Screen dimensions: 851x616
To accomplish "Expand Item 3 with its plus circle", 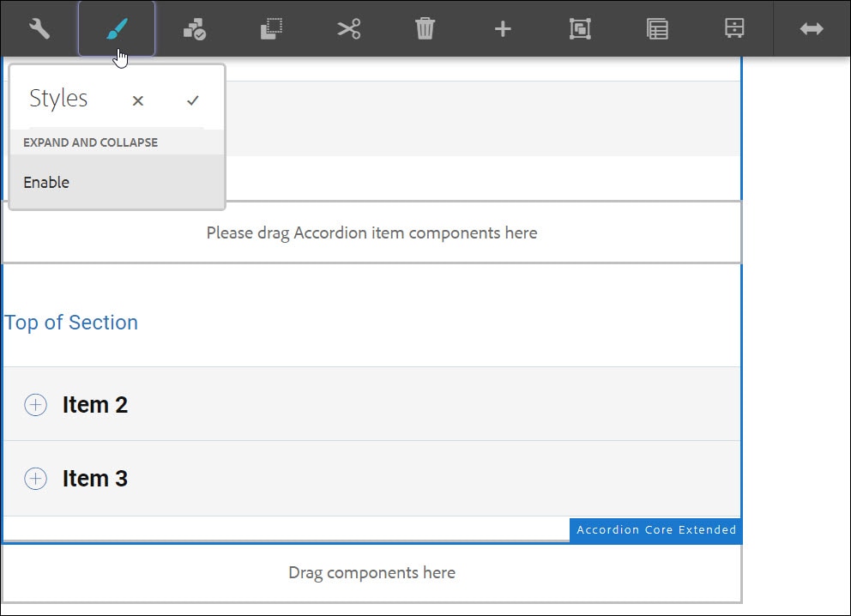I will click(36, 478).
